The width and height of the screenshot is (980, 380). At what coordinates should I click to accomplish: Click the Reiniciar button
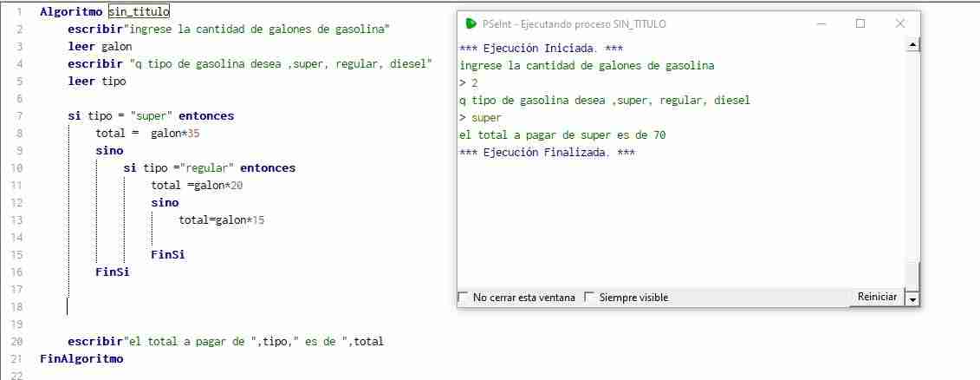coord(877,297)
